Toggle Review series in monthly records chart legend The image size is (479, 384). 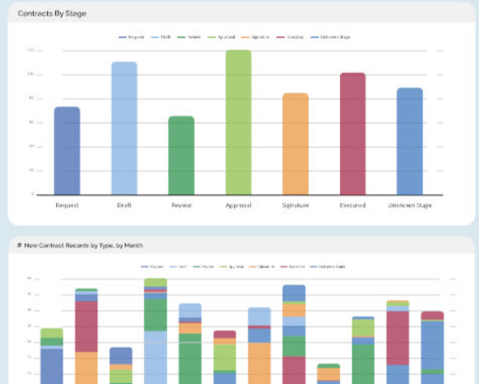coord(203,267)
